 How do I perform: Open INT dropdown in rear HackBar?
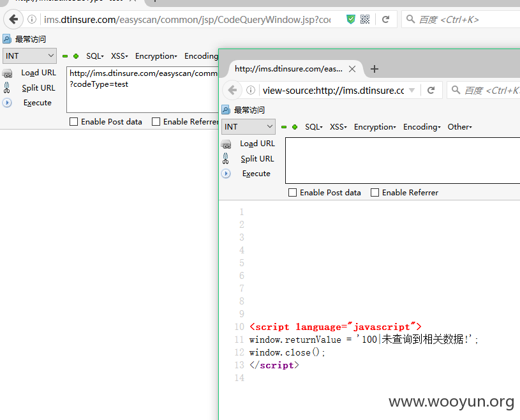[x=29, y=56]
